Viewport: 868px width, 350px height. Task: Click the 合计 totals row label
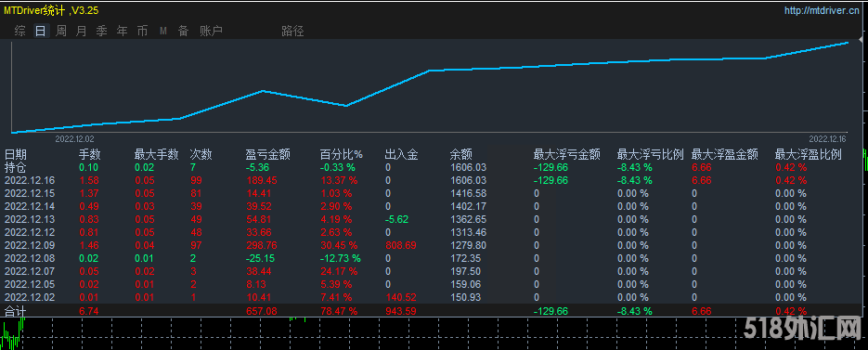click(16, 312)
